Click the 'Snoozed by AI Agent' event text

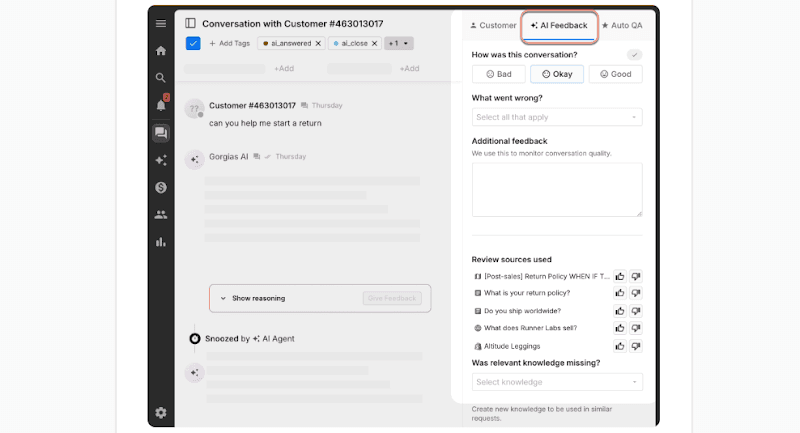249,339
